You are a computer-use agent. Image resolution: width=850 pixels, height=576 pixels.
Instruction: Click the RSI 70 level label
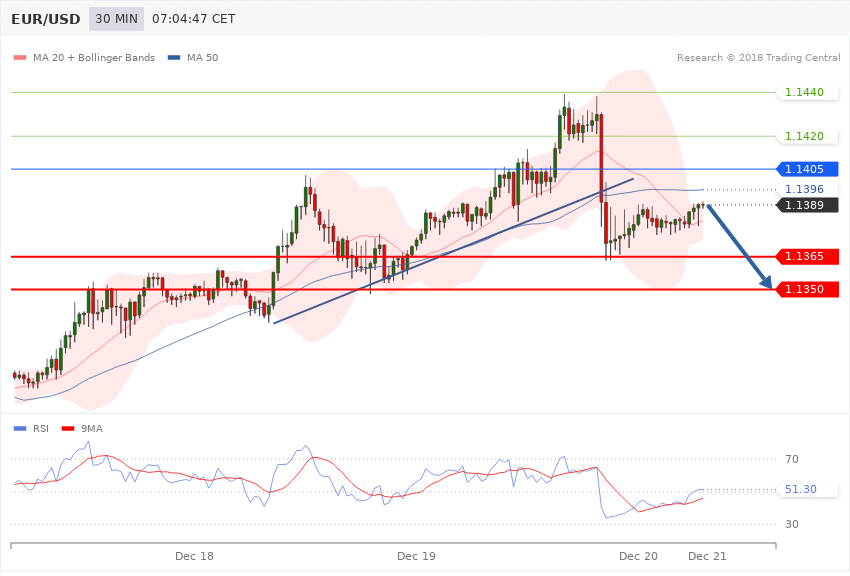[792, 459]
